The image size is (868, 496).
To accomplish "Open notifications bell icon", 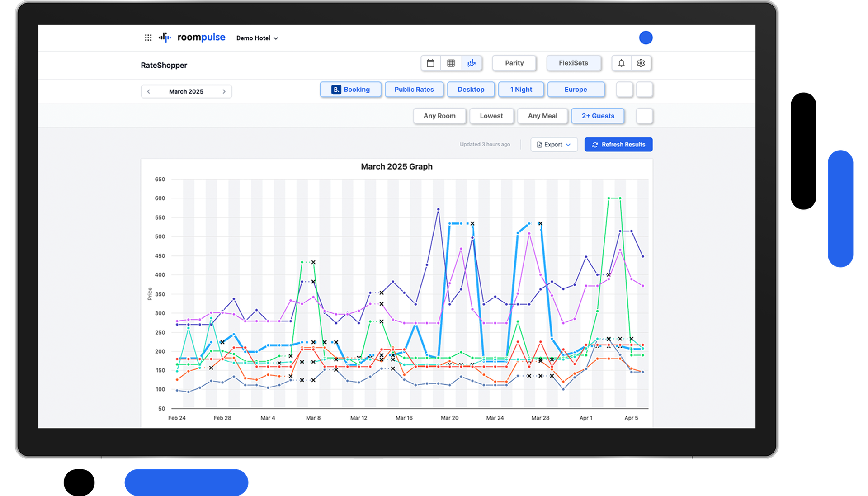I will click(621, 63).
